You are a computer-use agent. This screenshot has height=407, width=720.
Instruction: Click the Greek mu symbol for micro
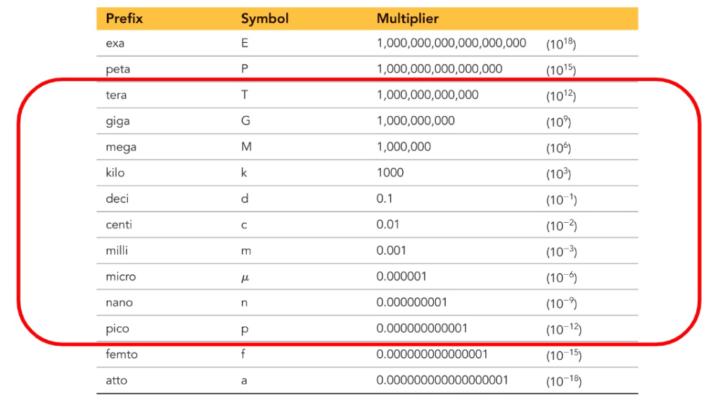click(244, 277)
